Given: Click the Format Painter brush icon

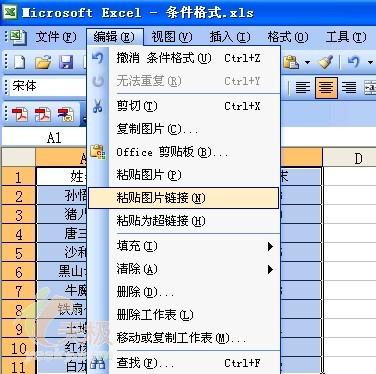Looking at the screenshot, I should (325, 62).
